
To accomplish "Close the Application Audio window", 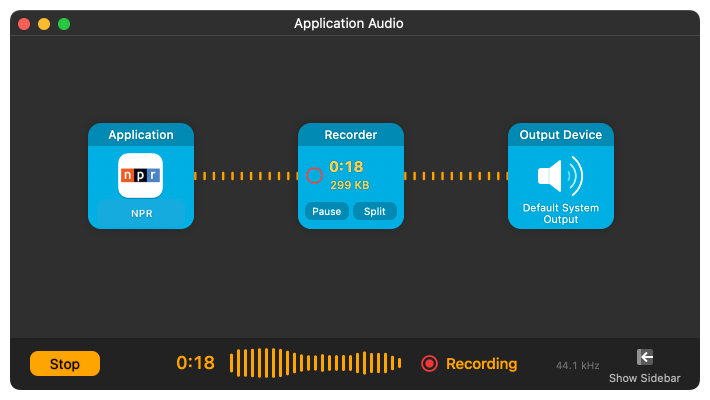I will pos(24,24).
